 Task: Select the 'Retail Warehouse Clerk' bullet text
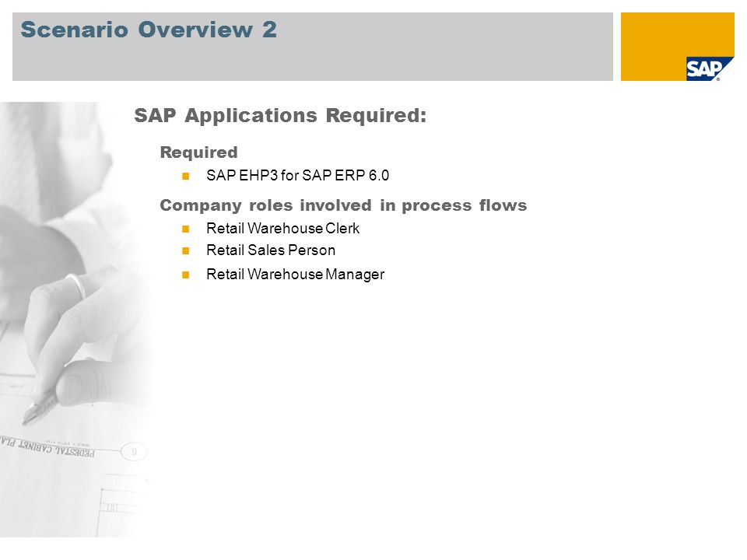click(283, 229)
